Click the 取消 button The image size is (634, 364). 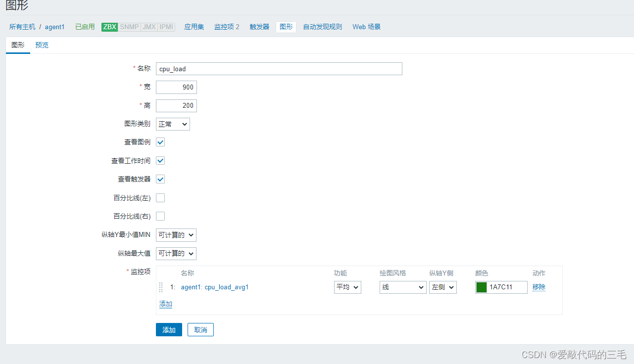pyautogui.click(x=200, y=330)
